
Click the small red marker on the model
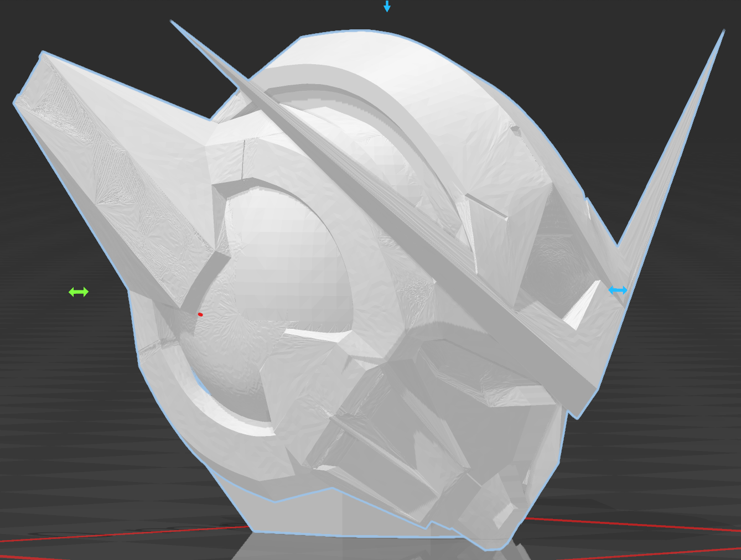point(200,314)
